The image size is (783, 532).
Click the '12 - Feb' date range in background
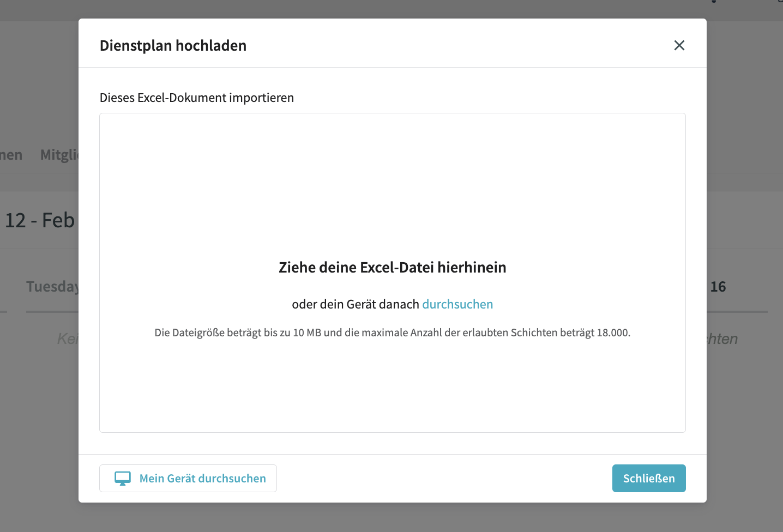coord(39,220)
